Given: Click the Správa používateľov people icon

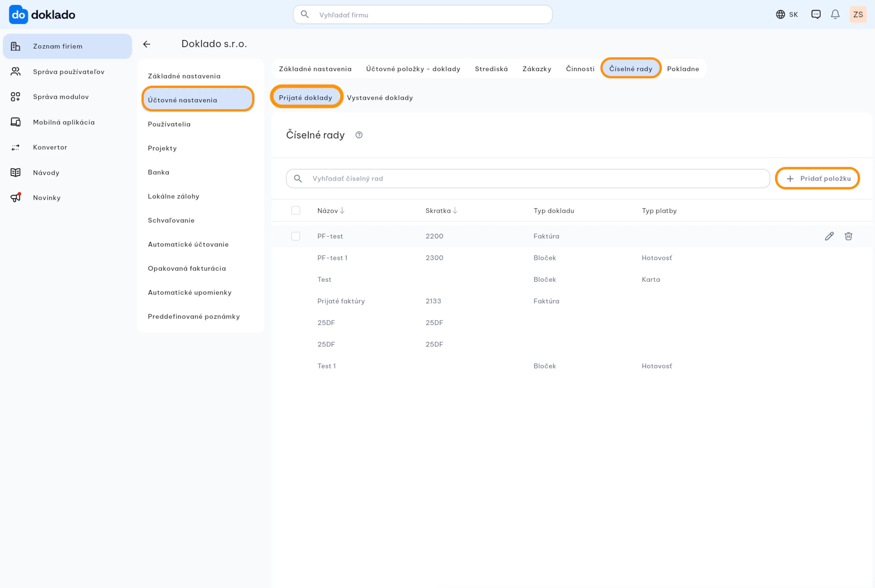Looking at the screenshot, I should (15, 72).
